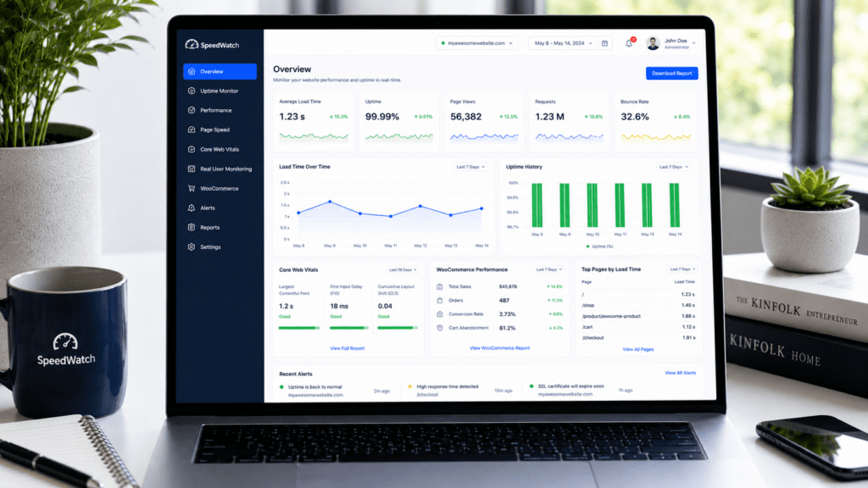Screen dimensions: 868x488
Task: Click the SpeedWatch logo in sidebar
Action: 212,45
